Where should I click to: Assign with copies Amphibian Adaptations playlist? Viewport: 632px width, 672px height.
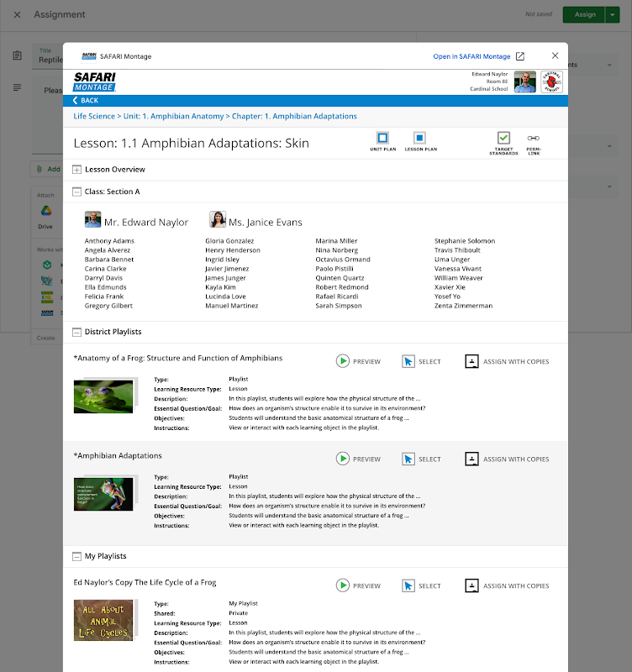(x=507, y=459)
